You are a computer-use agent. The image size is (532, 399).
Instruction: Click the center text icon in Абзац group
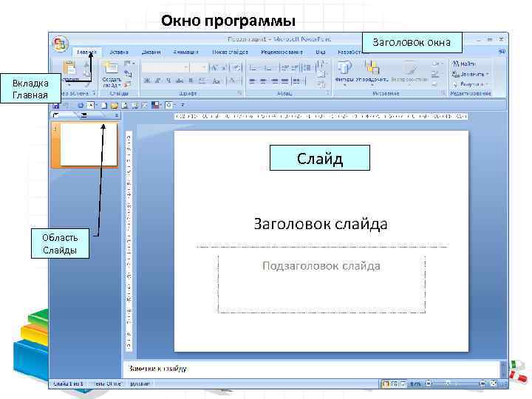click(263, 81)
